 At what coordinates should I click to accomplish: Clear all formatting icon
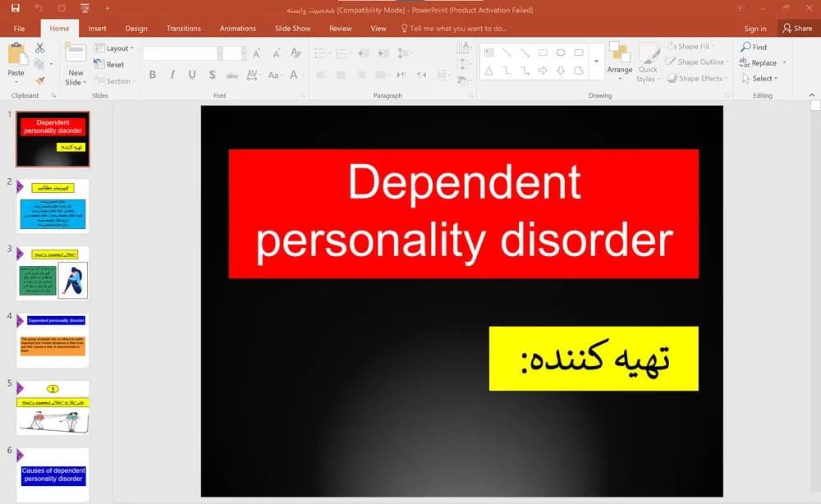[x=296, y=53]
